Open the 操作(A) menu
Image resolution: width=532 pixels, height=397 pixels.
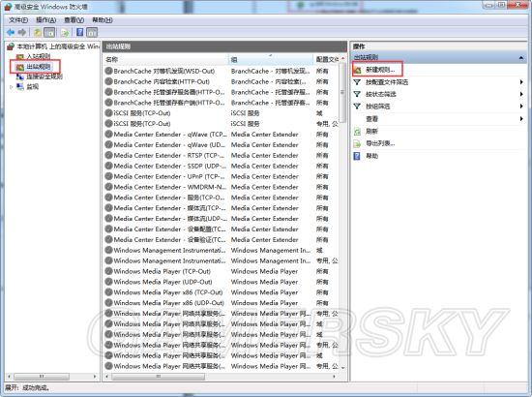tap(46, 20)
